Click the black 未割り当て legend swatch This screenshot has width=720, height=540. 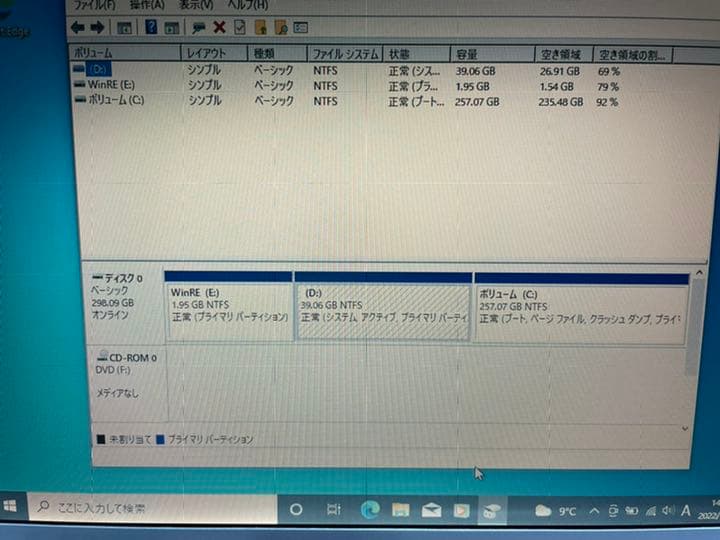pyautogui.click(x=101, y=440)
